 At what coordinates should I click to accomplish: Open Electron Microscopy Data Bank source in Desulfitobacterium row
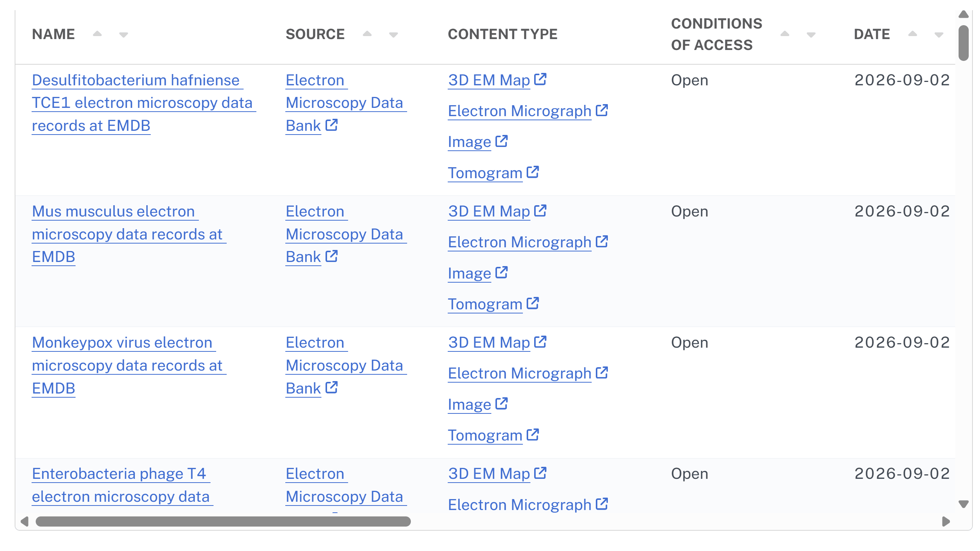click(346, 103)
